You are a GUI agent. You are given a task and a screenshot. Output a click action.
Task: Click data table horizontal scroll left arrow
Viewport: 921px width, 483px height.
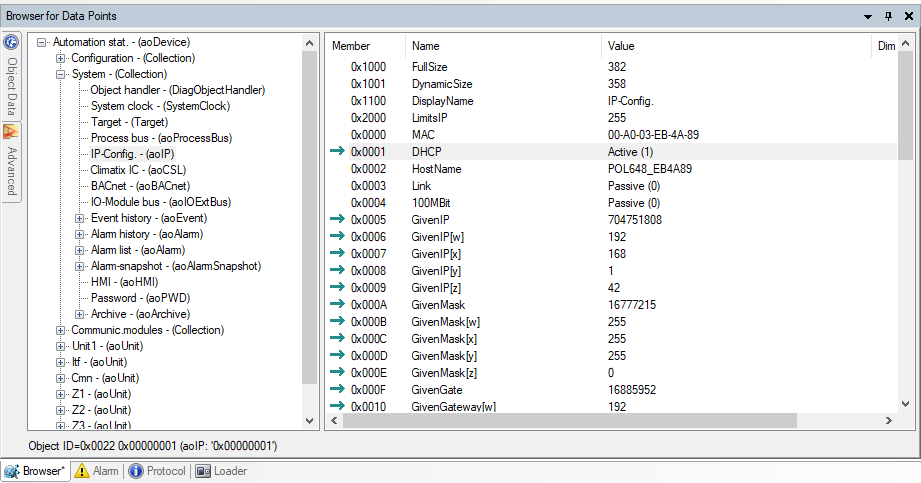[x=334, y=421]
